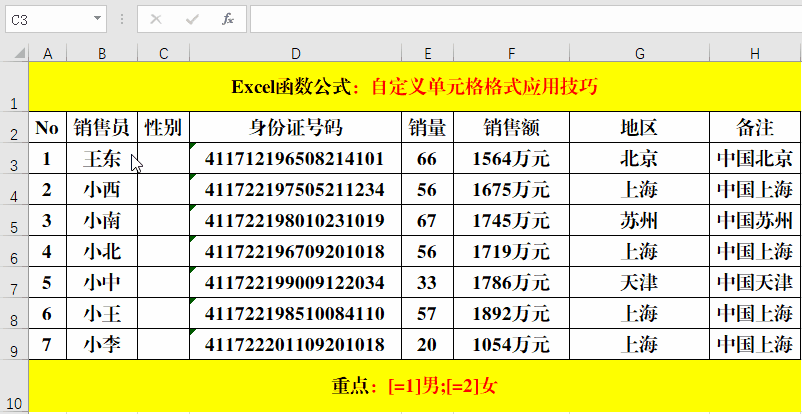Screen dimensions: 802x414
Task: Select ID cell '411722198010231019'
Action: coord(295,220)
